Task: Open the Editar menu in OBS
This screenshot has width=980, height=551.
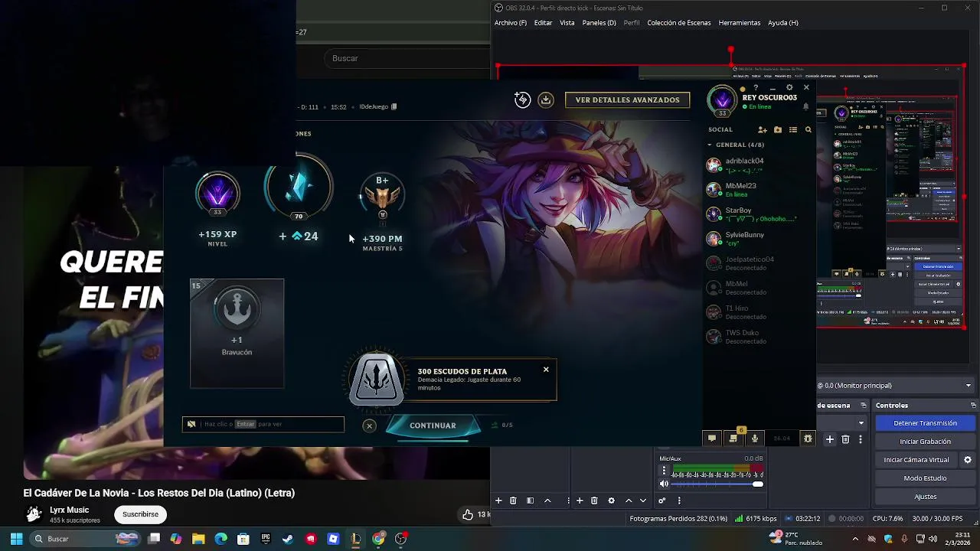Action: [543, 23]
